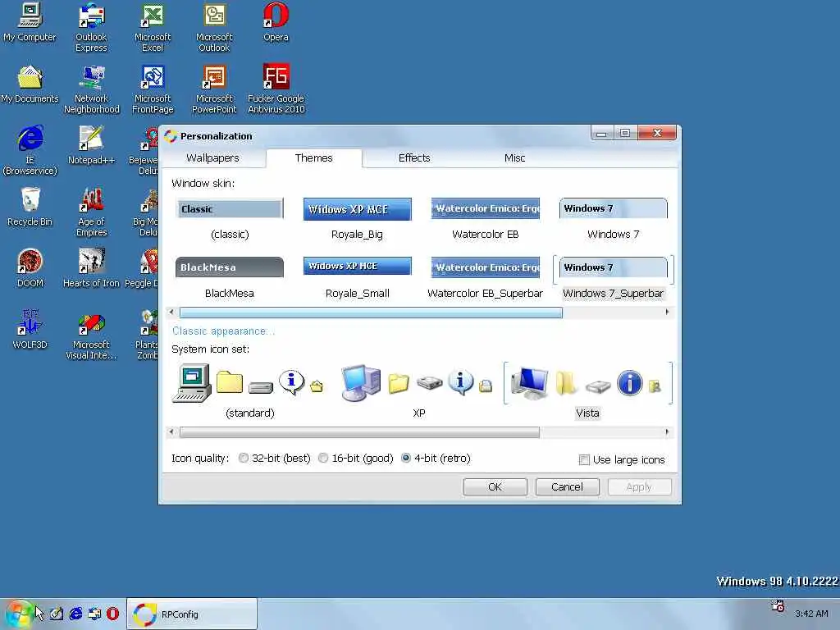
Task: Switch to the Themes tab
Action: 314,158
